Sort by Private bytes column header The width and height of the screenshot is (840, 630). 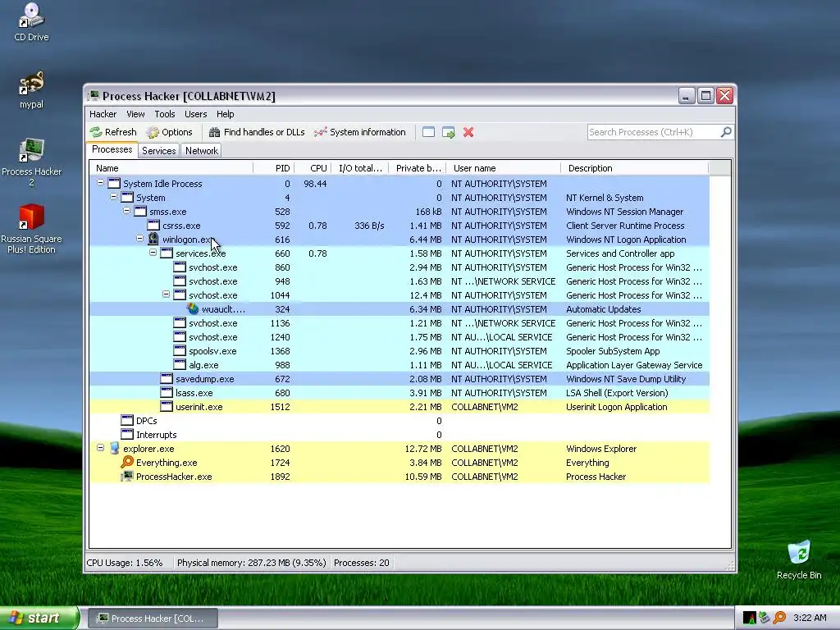418,168
